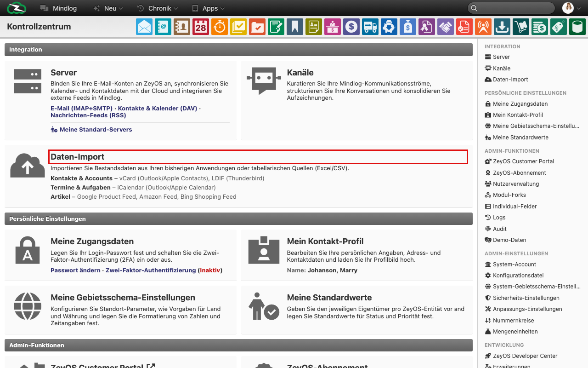Open the orange-red folder with checkmark icon
This screenshot has width=588, height=368.
[x=257, y=27]
